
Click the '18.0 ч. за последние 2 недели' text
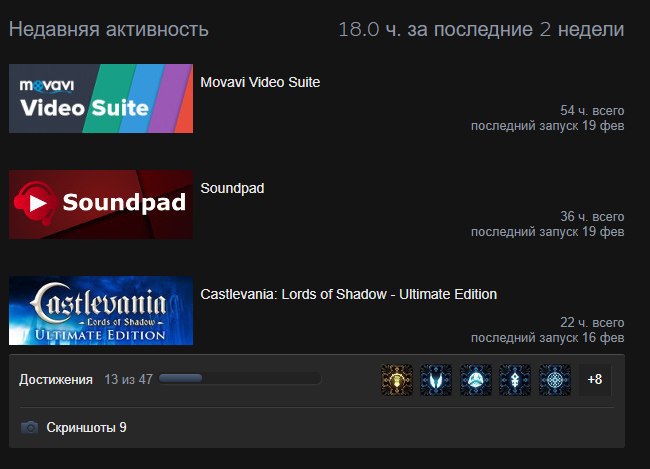481,29
